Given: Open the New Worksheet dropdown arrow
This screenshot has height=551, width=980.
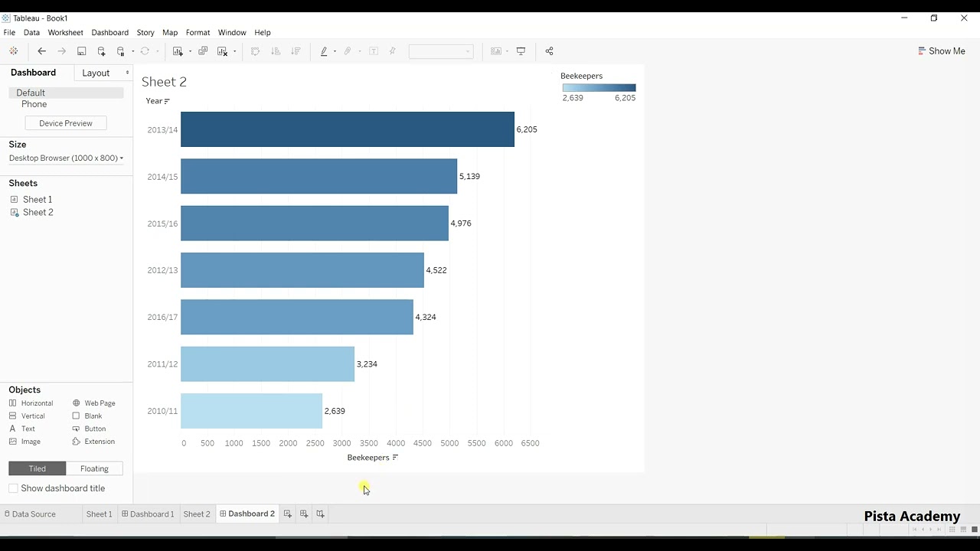Looking at the screenshot, I should [189, 51].
